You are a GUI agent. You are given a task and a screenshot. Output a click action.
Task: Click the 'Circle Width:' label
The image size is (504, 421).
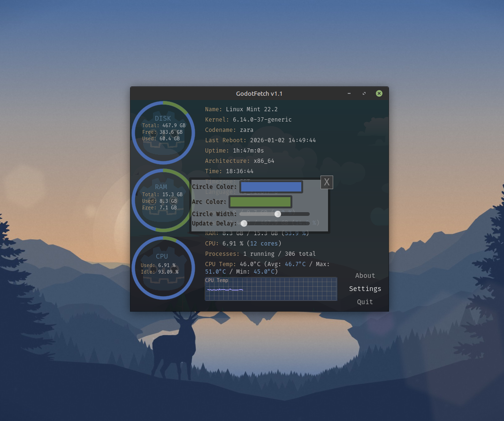tap(214, 214)
